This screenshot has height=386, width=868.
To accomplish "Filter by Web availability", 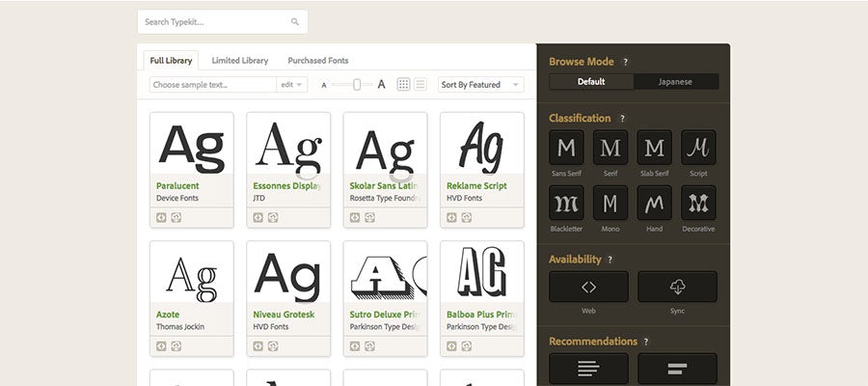I will click(588, 287).
